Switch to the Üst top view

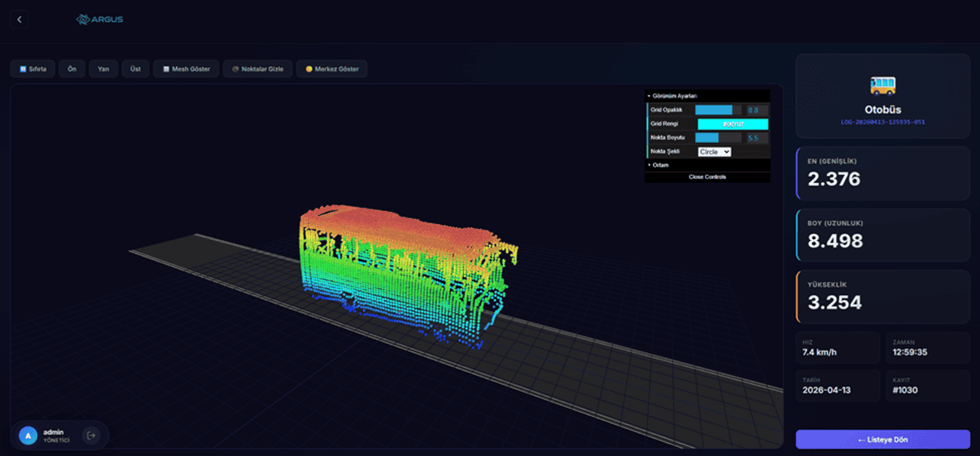pyautogui.click(x=135, y=69)
